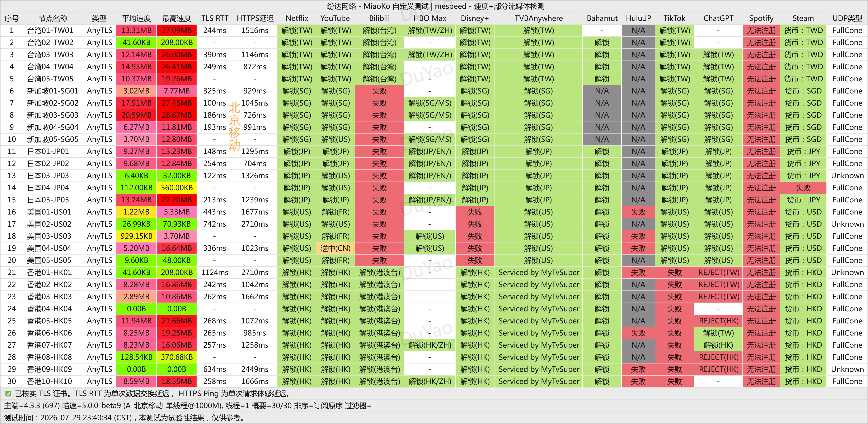Viewport: 868px width, 424px height.
Task: Select the 929.15KB average speed cell
Action: click(x=136, y=236)
